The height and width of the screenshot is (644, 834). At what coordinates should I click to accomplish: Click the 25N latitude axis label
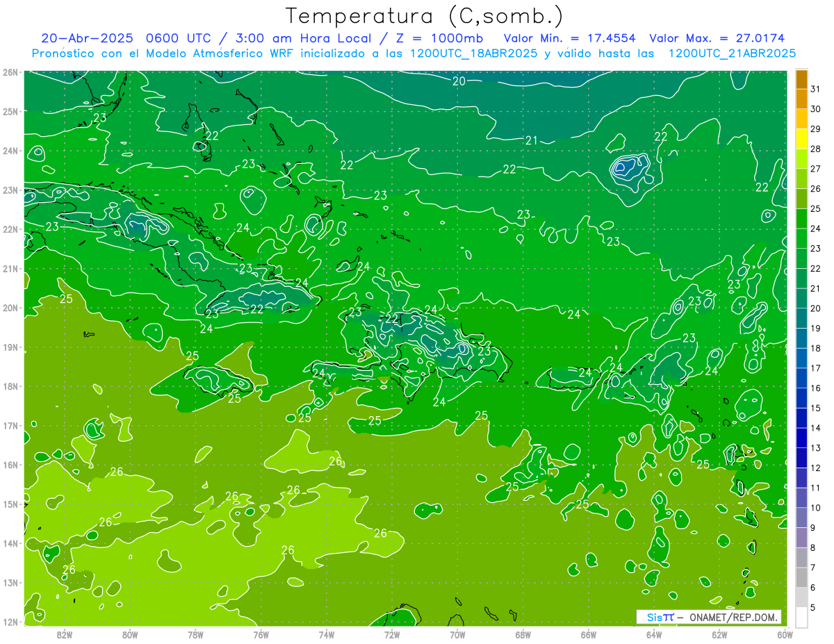pyautogui.click(x=10, y=111)
